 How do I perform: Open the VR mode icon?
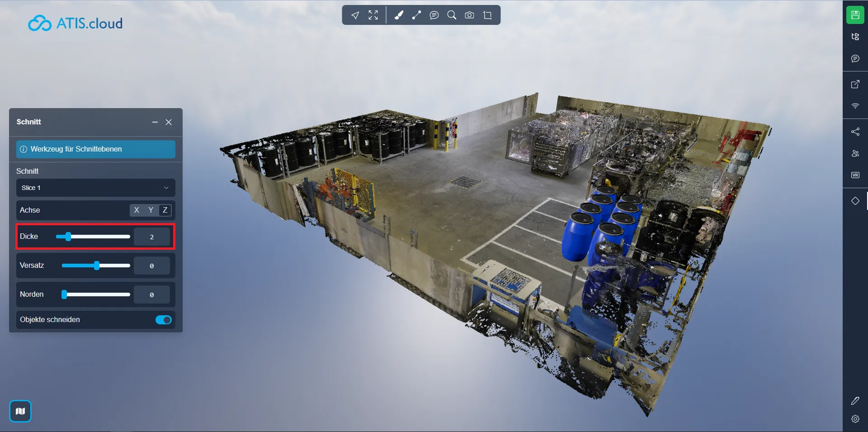[855, 175]
